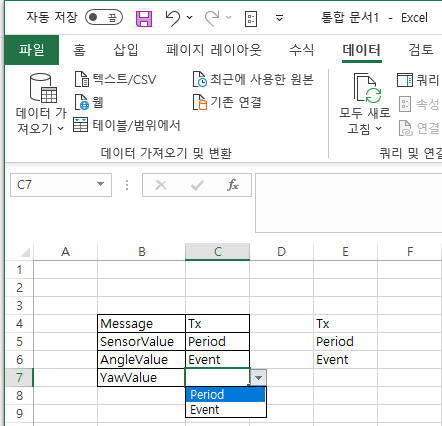Select column A header

point(66,252)
